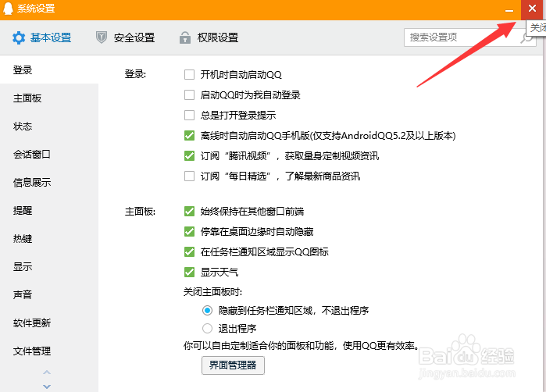
Task: Select 软件更新 in the sidebar
Action: pyautogui.click(x=49, y=323)
